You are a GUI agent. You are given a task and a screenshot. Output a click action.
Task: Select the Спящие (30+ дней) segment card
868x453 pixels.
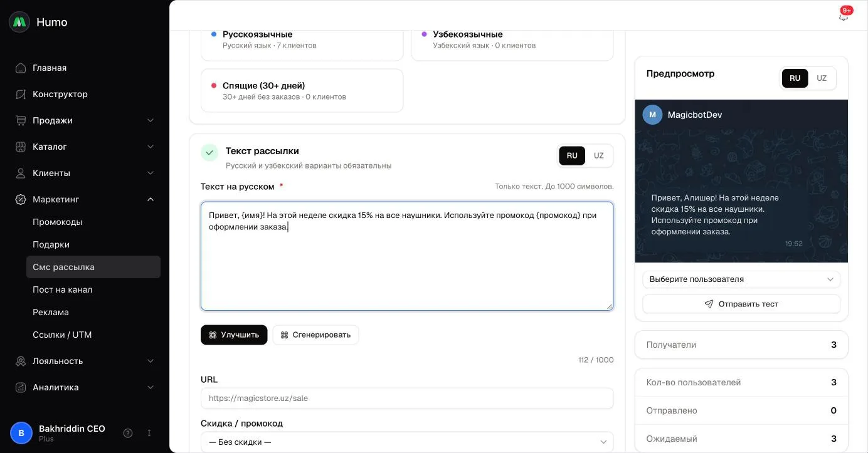(x=302, y=90)
